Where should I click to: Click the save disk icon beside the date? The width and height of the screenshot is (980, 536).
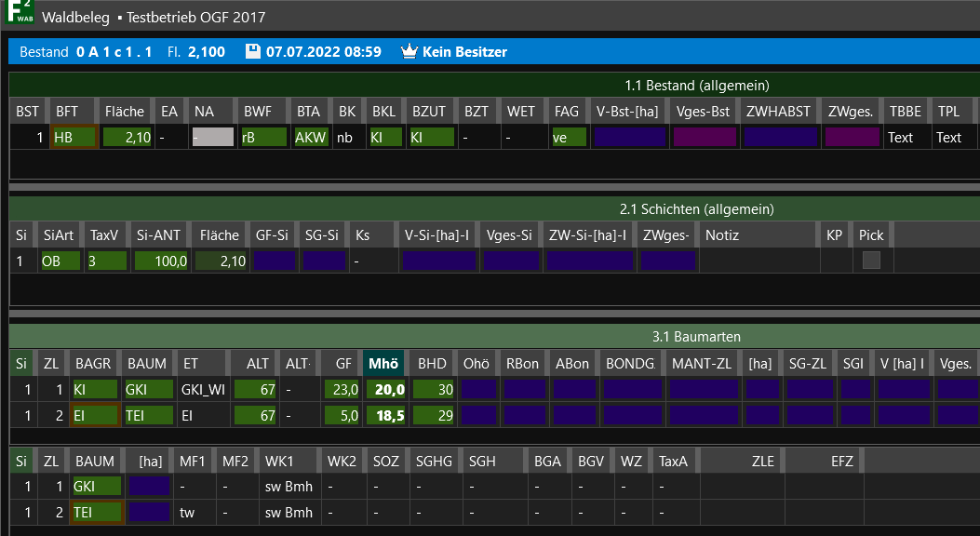coord(252,52)
